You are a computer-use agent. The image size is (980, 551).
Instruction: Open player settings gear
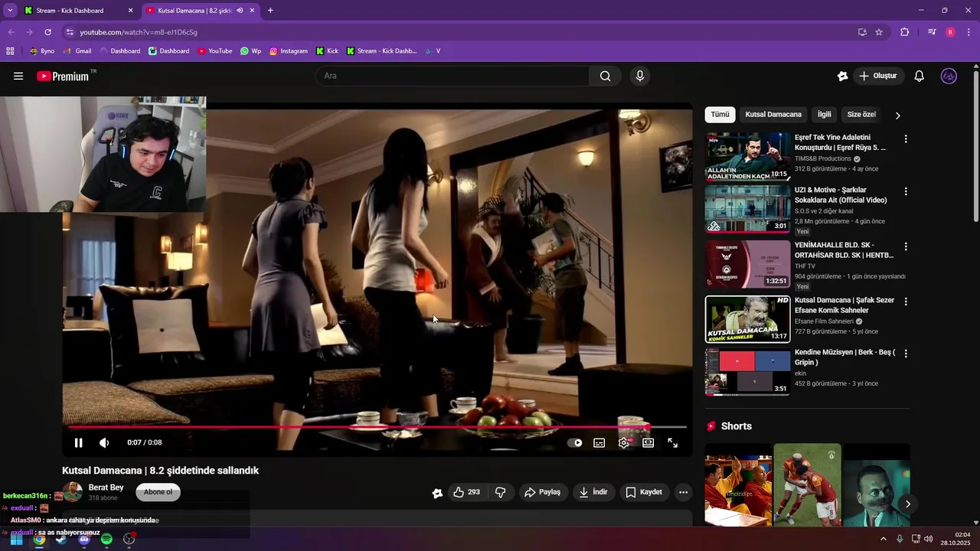(x=624, y=442)
